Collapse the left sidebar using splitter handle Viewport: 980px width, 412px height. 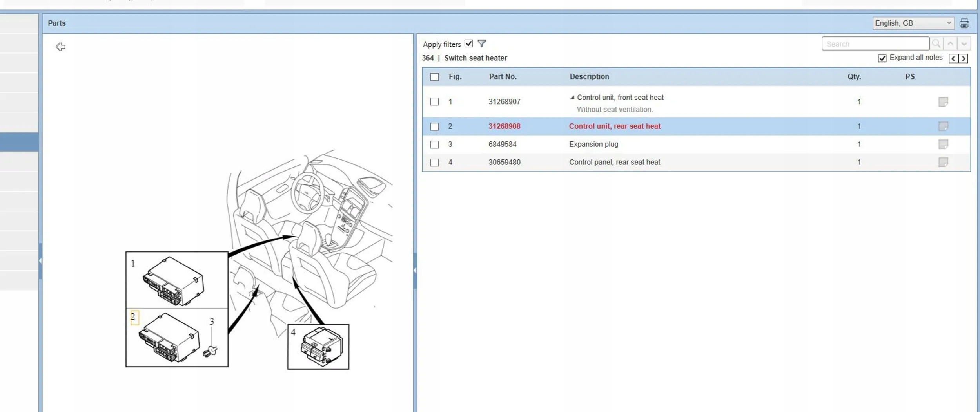pyautogui.click(x=40, y=261)
